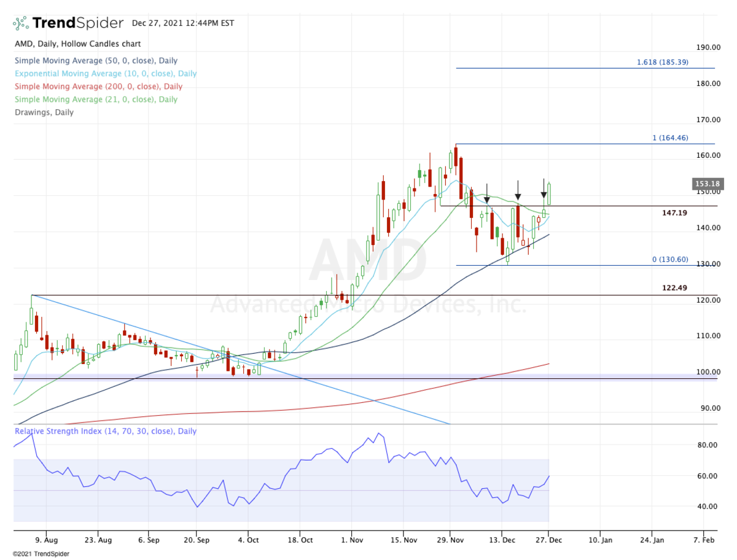Viewport: 737px width, 560px height.
Task: Click the 122.49 resistance level label
Action: [674, 287]
